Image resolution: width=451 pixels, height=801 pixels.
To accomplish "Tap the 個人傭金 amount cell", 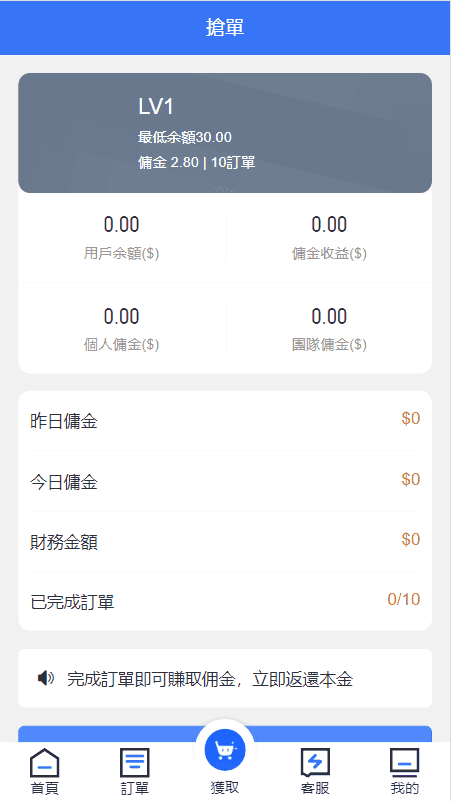I will coord(122,328).
